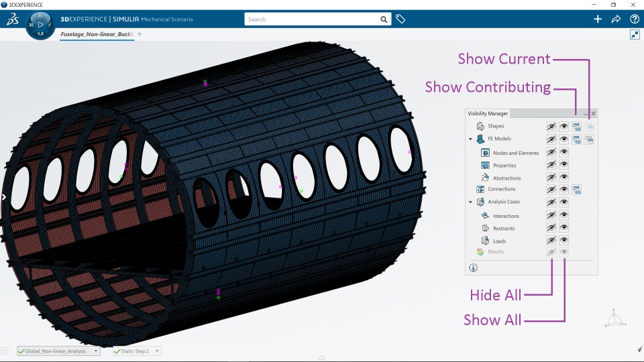Select the Restraints label
The image size is (644, 362).
(504, 229)
